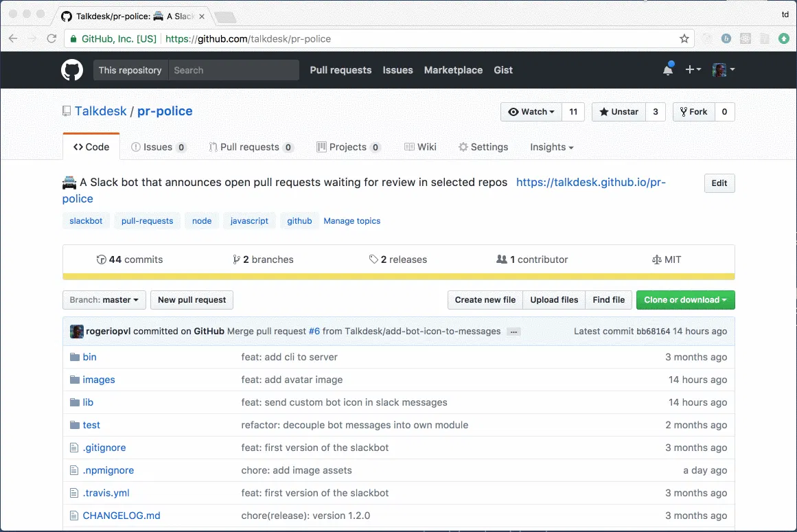This screenshot has width=797, height=532.
Task: View the fork count of 0
Action: click(x=725, y=112)
